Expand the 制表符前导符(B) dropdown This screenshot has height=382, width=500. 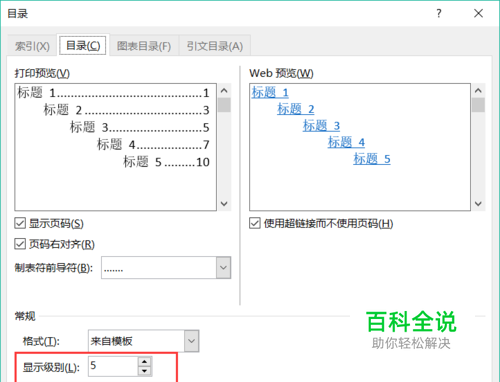pyautogui.click(x=223, y=267)
